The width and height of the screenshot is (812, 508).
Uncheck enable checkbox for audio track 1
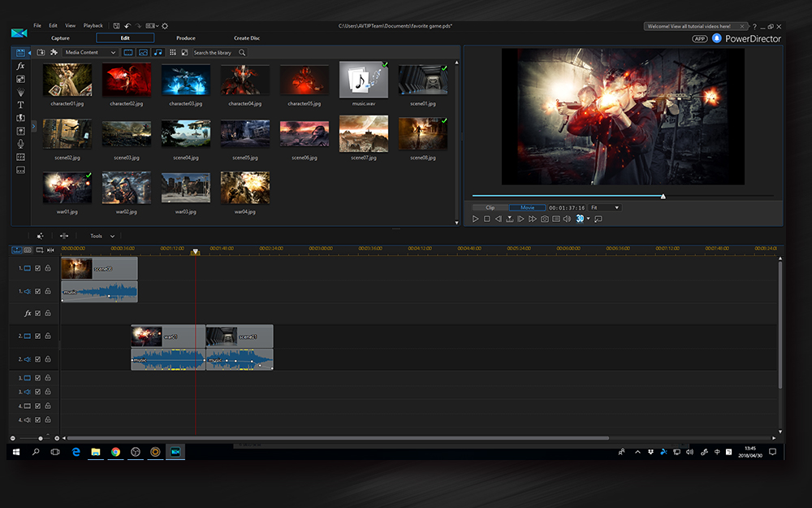[x=38, y=292]
